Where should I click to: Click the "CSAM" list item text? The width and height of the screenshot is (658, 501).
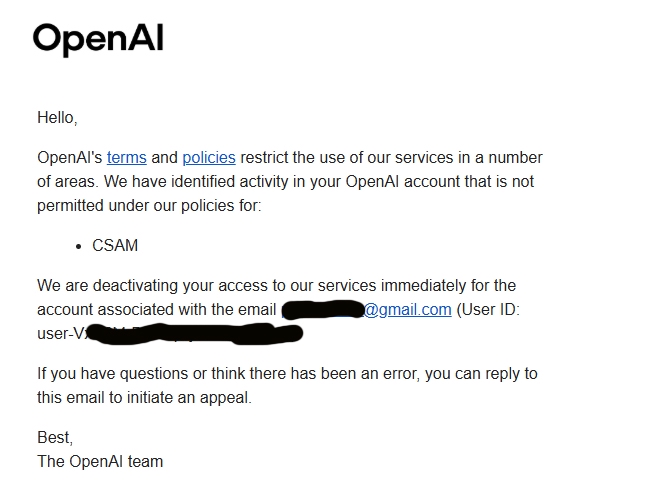click(115, 245)
